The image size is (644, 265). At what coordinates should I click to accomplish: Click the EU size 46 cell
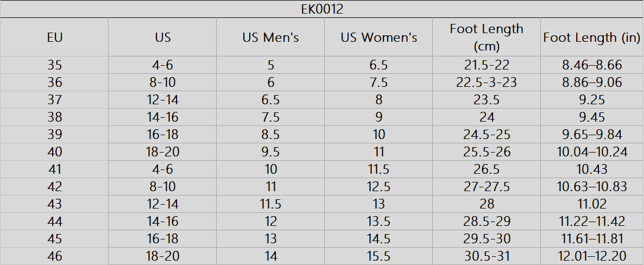pos(54,256)
